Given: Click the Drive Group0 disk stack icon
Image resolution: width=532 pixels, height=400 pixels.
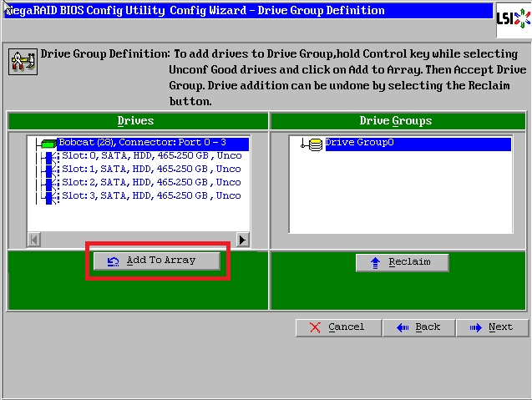Looking at the screenshot, I should tap(315, 144).
